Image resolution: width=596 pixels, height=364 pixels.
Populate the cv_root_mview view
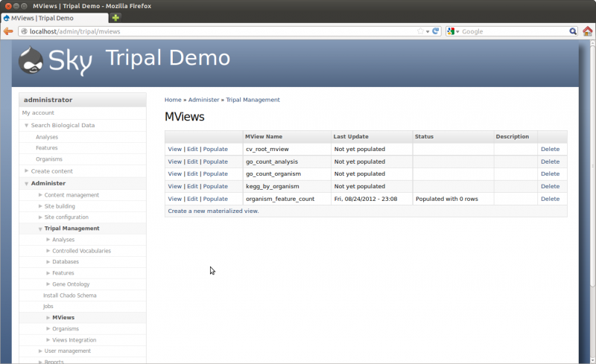(x=215, y=149)
